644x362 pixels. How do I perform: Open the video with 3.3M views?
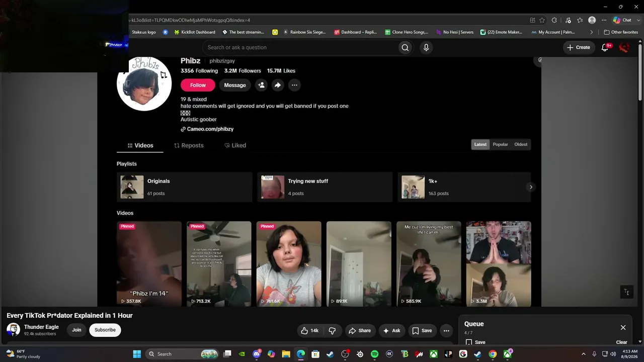(499, 264)
